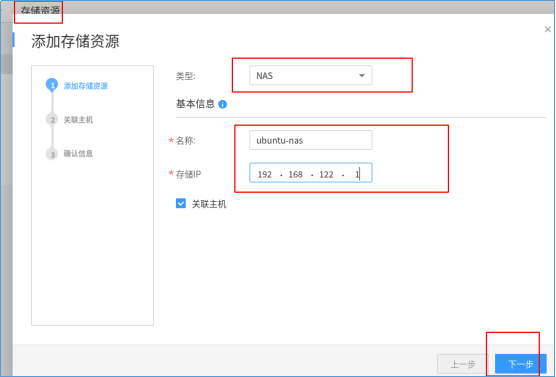Select step 1 添加存储资源 in wizard
This screenshot has height=377, width=556.
click(x=77, y=85)
